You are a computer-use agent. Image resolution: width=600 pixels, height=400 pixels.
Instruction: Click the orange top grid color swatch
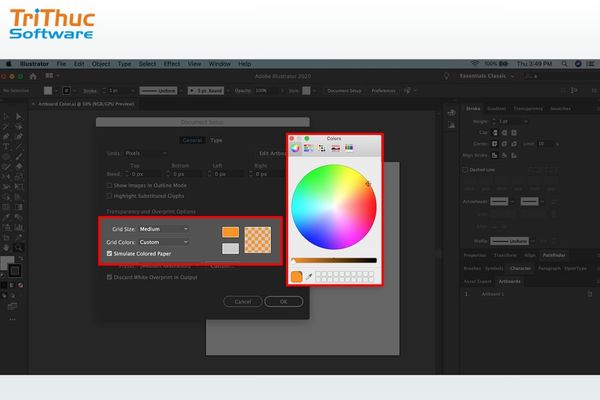coord(230,232)
